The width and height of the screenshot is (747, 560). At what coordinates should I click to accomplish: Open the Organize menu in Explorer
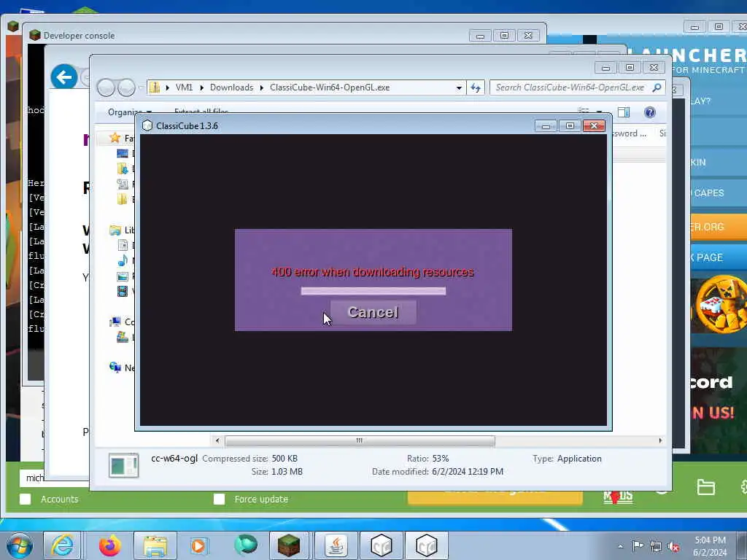(x=130, y=112)
